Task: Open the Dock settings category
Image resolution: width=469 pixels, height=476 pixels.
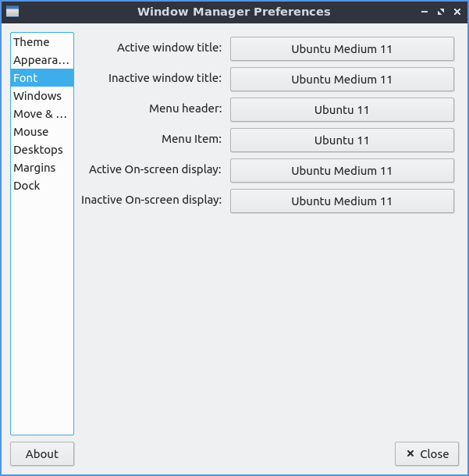Action: (27, 186)
